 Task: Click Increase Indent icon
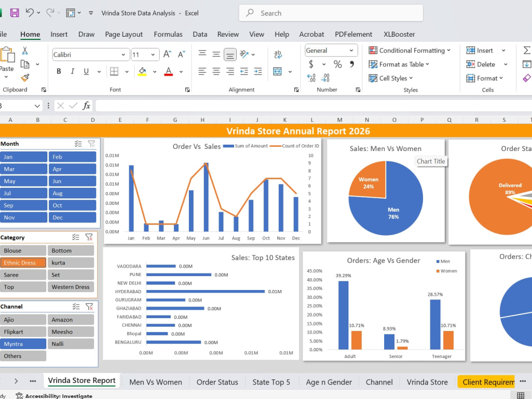tap(258, 71)
